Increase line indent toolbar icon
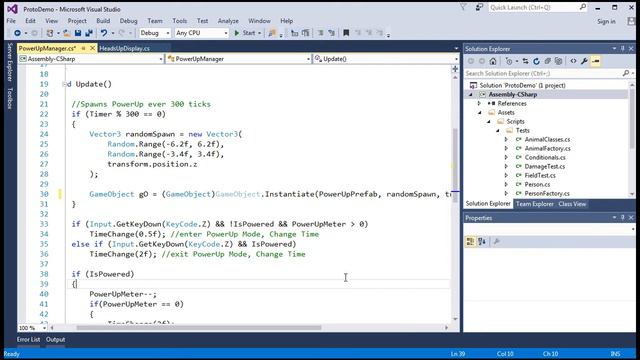Image resolution: width=640 pixels, height=360 pixels. pyautogui.click(x=331, y=33)
